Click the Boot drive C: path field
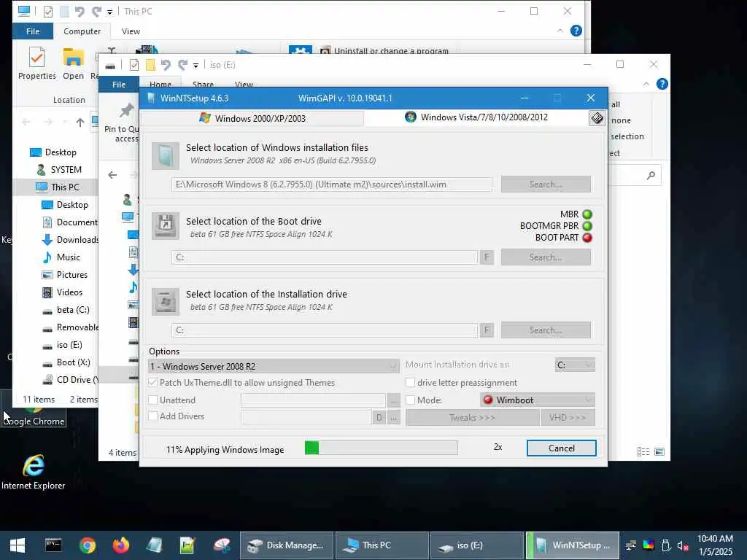Image resolution: width=747 pixels, height=560 pixels. (x=325, y=257)
